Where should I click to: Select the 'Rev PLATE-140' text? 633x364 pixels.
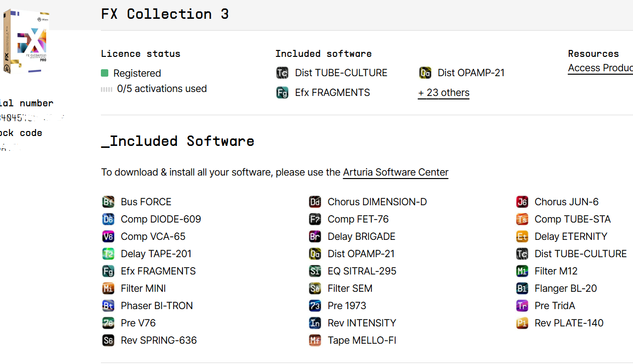(x=569, y=323)
